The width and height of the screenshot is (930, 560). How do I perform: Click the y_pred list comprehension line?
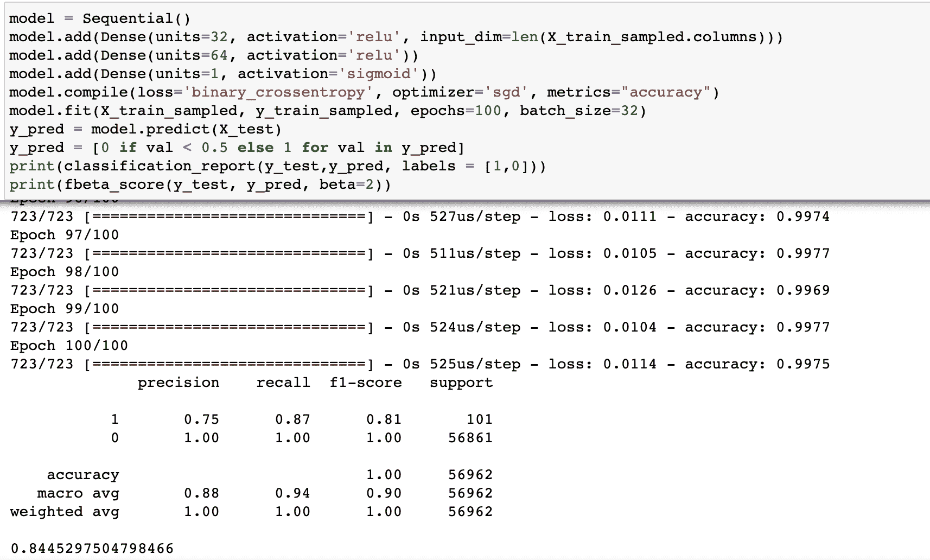[x=237, y=148]
